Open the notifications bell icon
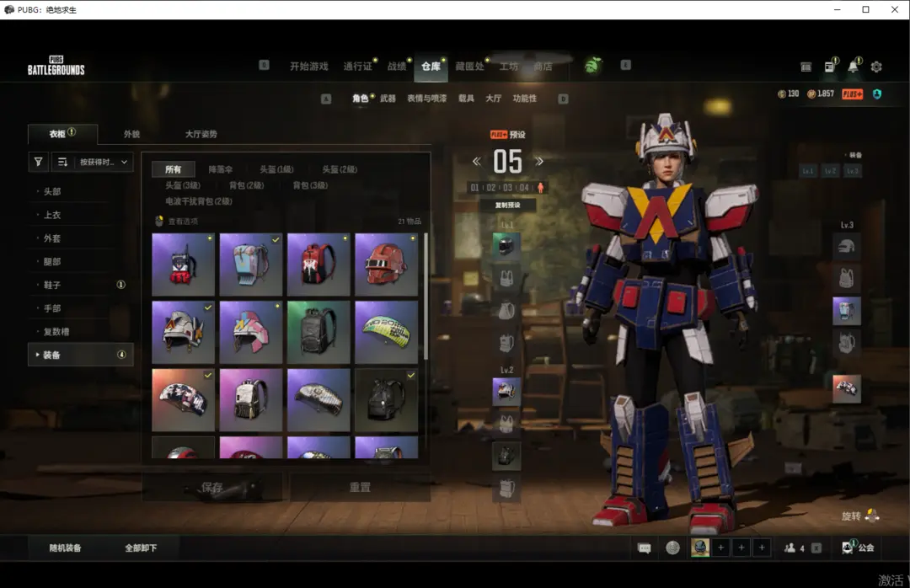The height and width of the screenshot is (588, 910). point(853,67)
